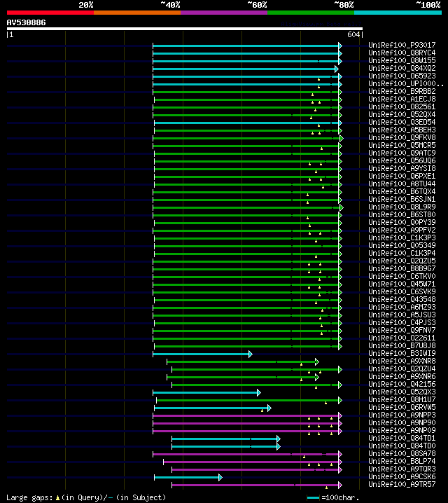This screenshot has width=448, height=503.
Task: Select hit UniRef100_Q84XQ2
Action: (402, 68)
